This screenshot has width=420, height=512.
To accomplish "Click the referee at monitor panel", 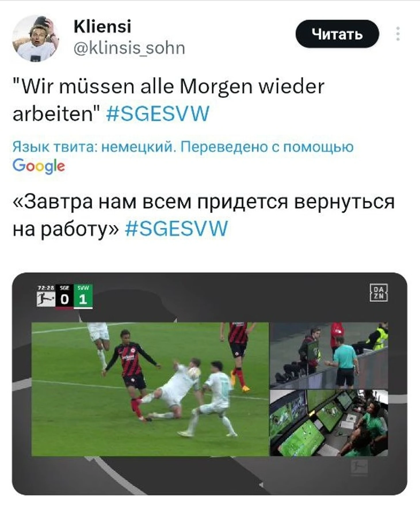I will (x=329, y=355).
